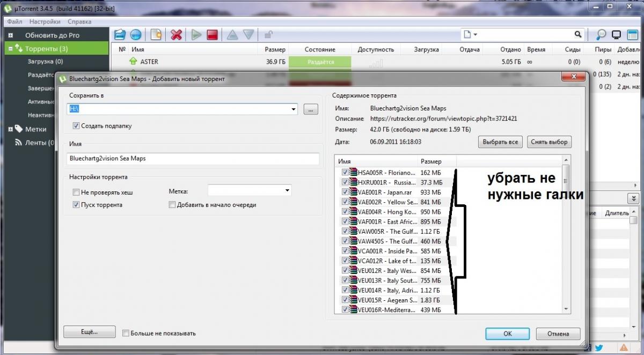Screen dimensions: 644x355
Task: Click the red X Remove torrent icon
Action: coord(176,35)
